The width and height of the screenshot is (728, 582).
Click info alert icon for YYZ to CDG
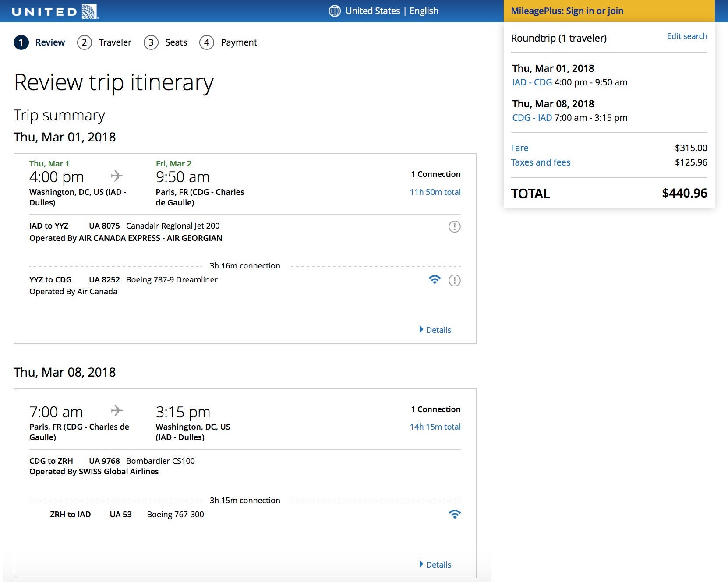(x=454, y=280)
